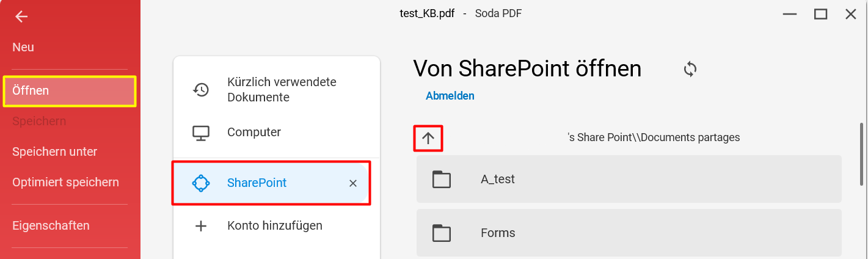868x259 pixels.
Task: Choose Optimiert speichern
Action: 65,182
